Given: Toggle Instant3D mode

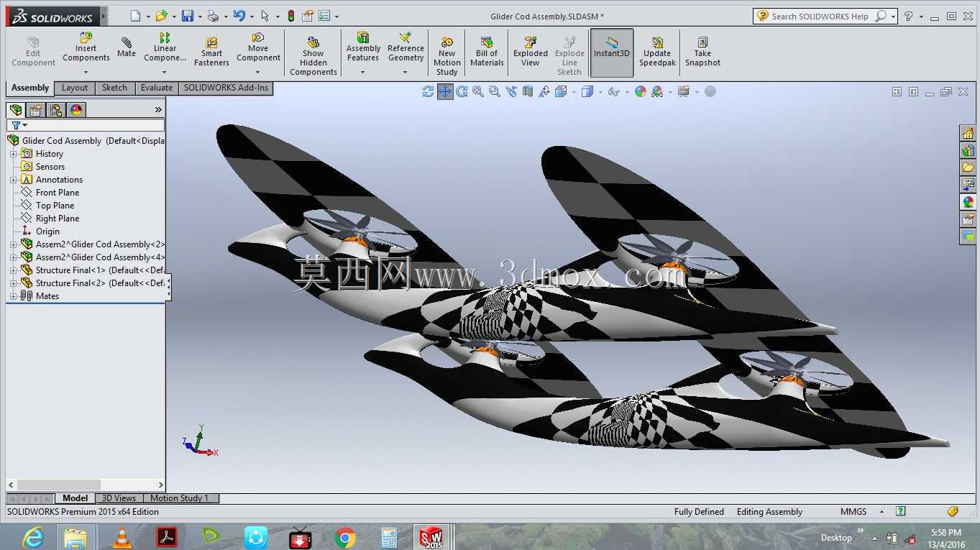Looking at the screenshot, I should 612,52.
